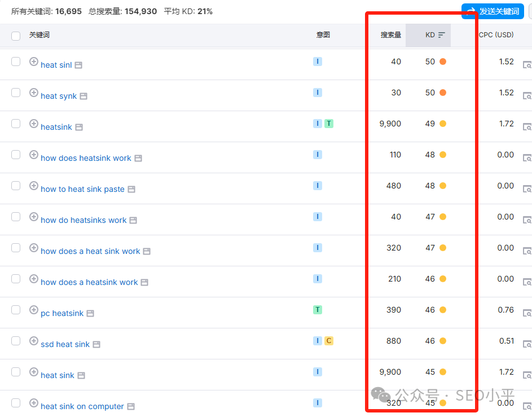Click the T intent badge in 'heatsink' row

tap(328, 124)
